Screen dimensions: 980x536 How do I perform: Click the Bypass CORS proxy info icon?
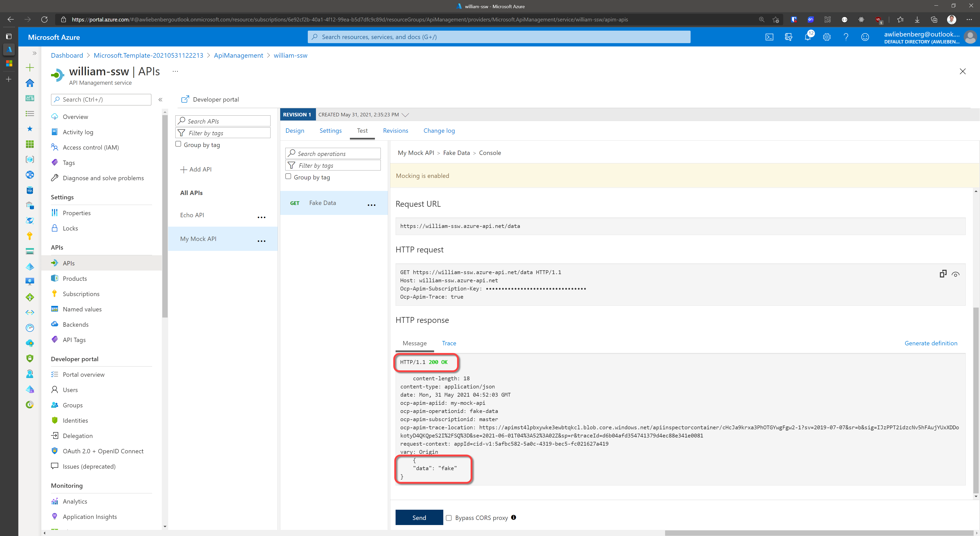coord(513,517)
